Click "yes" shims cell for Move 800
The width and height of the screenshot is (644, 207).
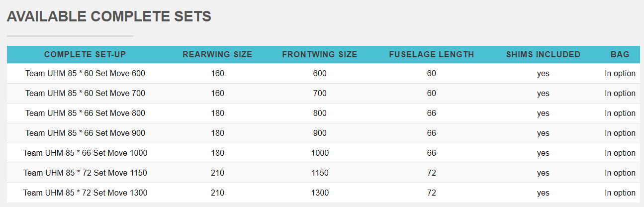[543, 113]
